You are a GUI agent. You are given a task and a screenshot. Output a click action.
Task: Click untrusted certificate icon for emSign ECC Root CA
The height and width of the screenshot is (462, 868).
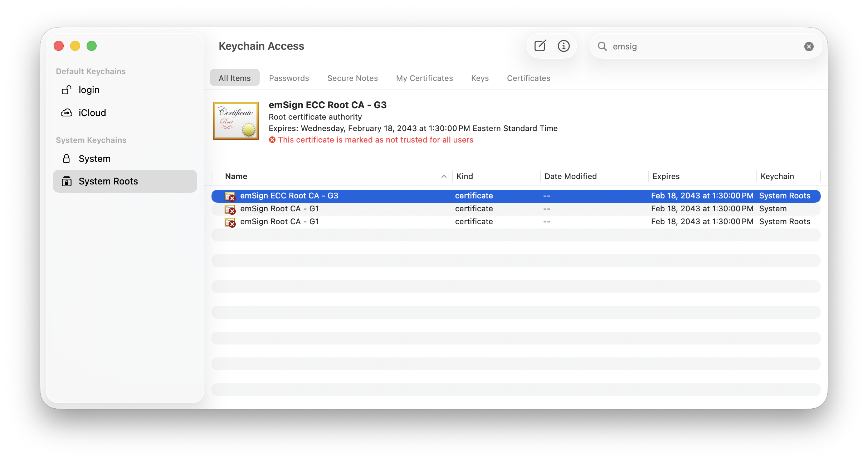click(230, 196)
